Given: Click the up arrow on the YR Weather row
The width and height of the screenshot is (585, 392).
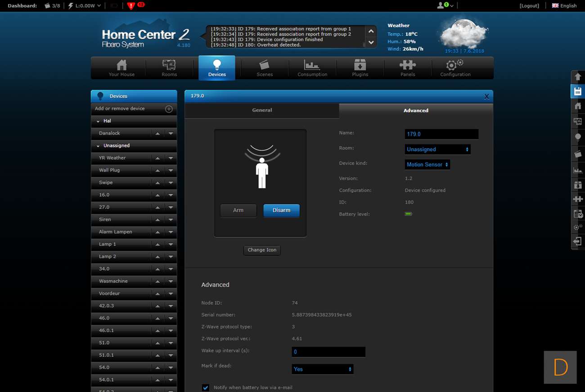Looking at the screenshot, I should [x=157, y=158].
